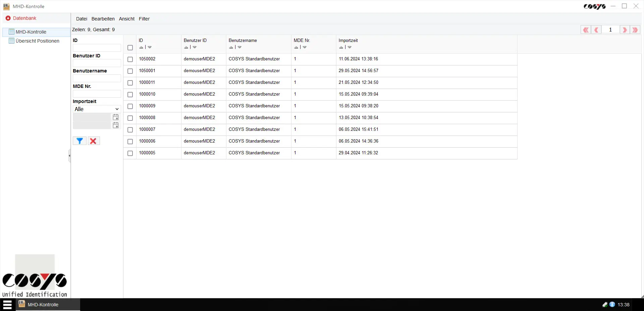Sort Importzeit column ascending
644x311 pixels.
click(x=341, y=47)
